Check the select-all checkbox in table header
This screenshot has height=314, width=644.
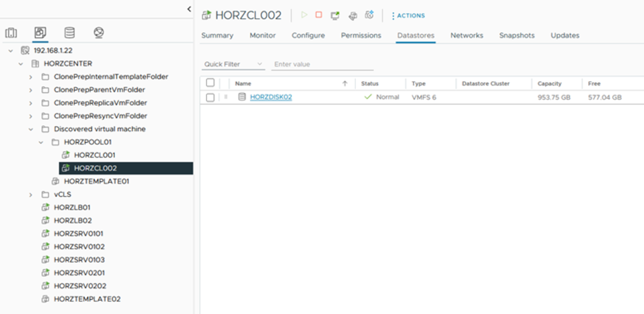[210, 83]
